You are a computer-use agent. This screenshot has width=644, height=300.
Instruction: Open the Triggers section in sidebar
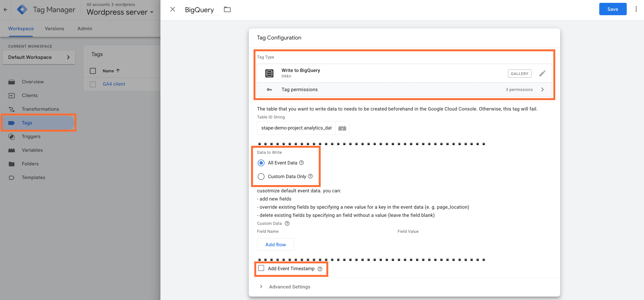31,137
